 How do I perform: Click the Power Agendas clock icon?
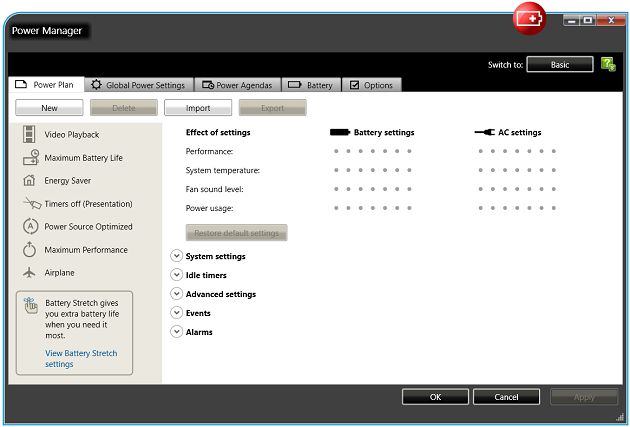click(x=208, y=85)
